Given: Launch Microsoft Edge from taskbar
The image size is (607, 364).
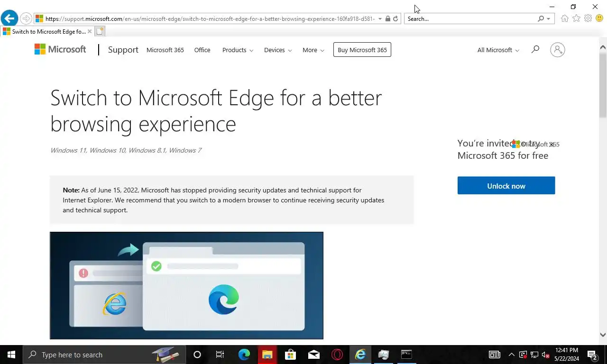Looking at the screenshot, I should (x=244, y=355).
